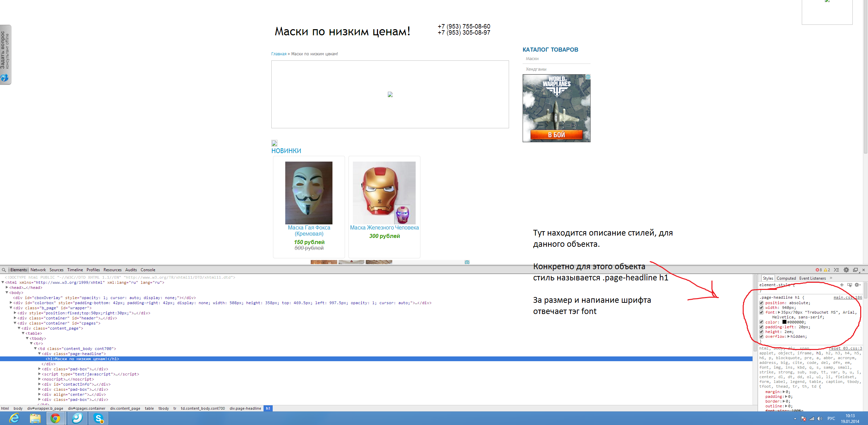Image resolution: width=868 pixels, height=425 pixels.
Task: Select div.page-headline in breadcrumb bar
Action: pos(245,408)
